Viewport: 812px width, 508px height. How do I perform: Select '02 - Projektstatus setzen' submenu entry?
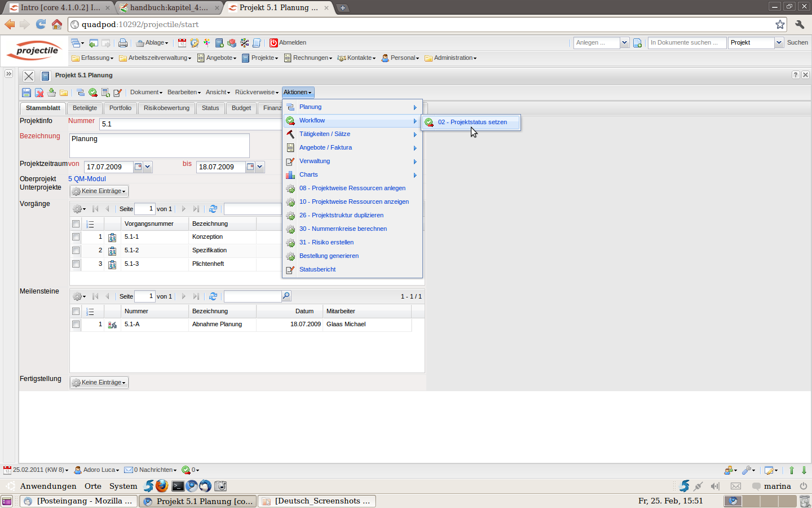[x=473, y=122]
